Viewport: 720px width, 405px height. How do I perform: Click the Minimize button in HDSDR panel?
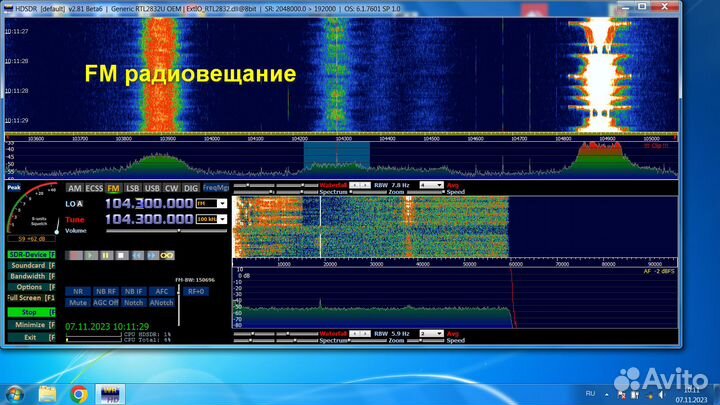tap(32, 325)
